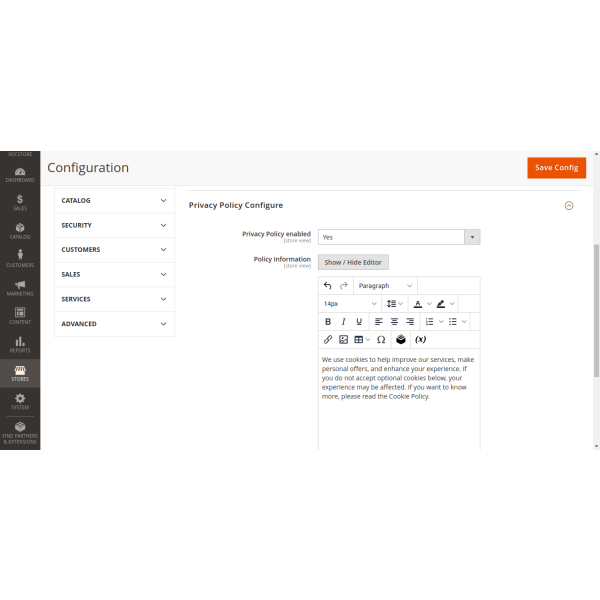Toggle italic formatting
The width and height of the screenshot is (600, 600).
pos(343,321)
